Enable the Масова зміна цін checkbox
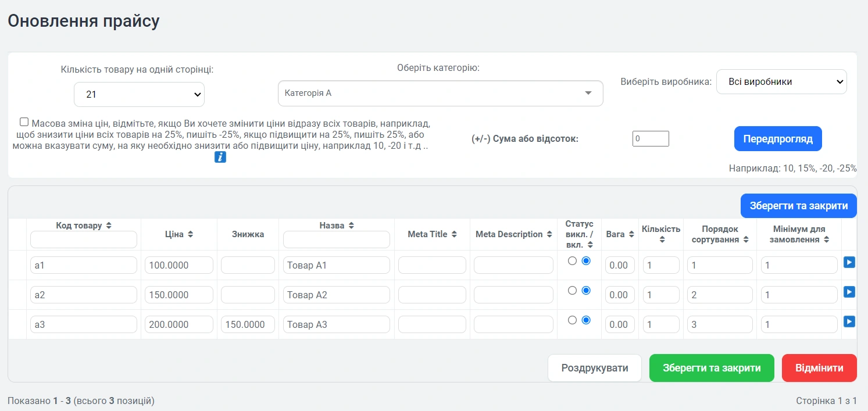Viewport: 868px width, 411px height. click(24, 122)
